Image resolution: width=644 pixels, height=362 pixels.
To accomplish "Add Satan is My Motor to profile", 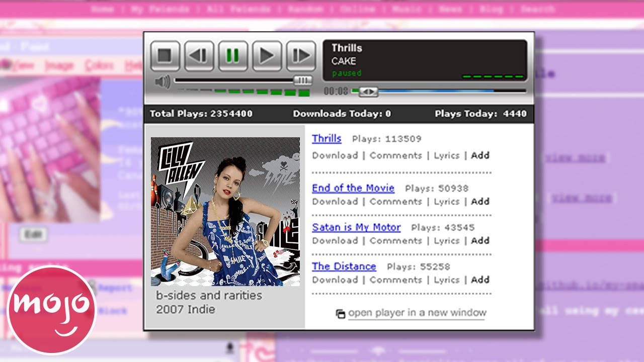I will point(480,241).
